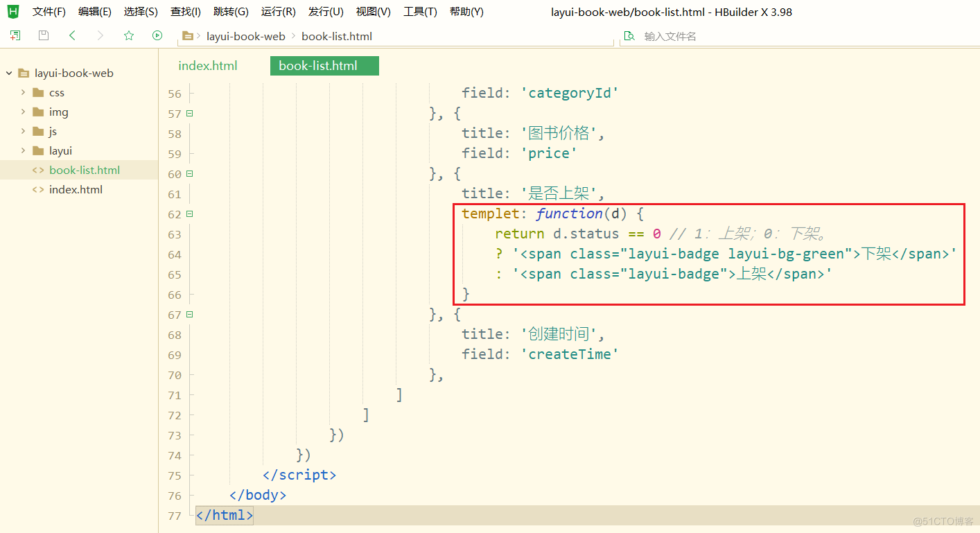Open the 运行(R) menu
The height and width of the screenshot is (533, 980).
coord(278,12)
